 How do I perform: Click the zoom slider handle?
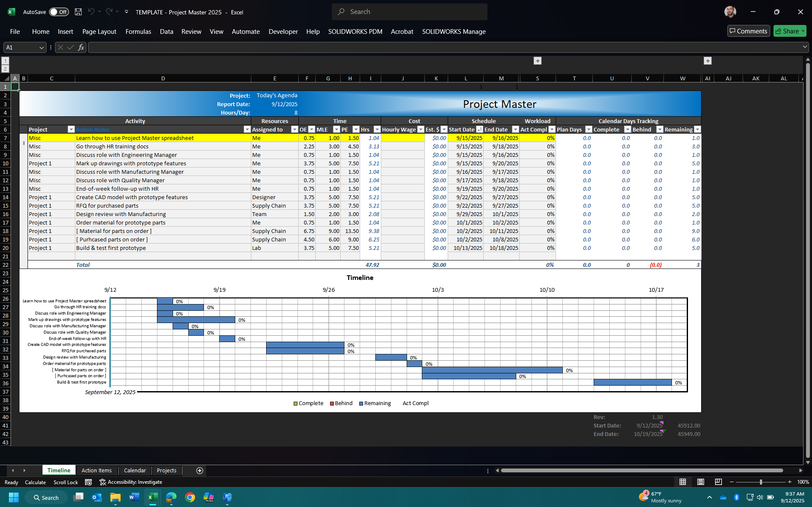tap(760, 482)
